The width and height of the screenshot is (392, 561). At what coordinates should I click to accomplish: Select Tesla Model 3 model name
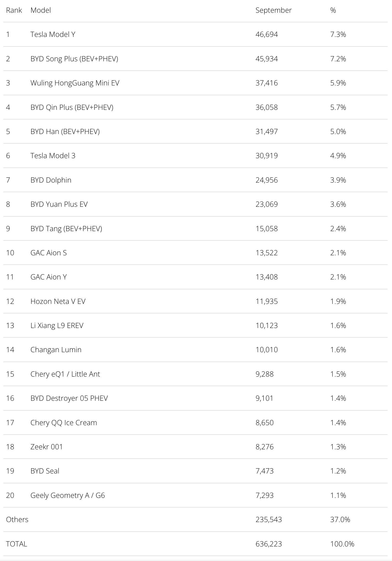53,156
